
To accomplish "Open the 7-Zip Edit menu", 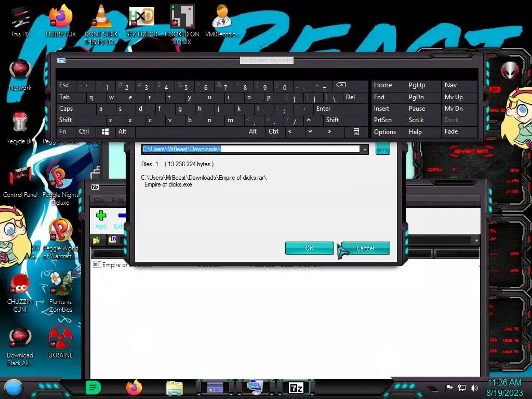I will tap(117, 201).
